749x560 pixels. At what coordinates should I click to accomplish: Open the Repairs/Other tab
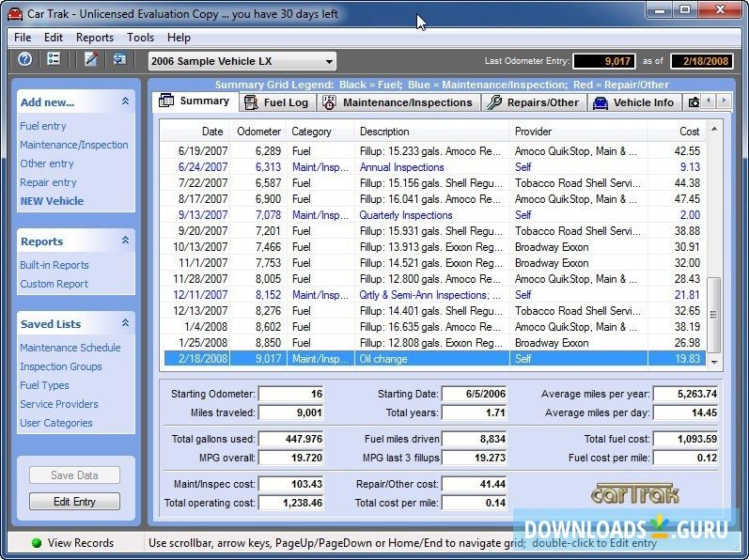(533, 102)
